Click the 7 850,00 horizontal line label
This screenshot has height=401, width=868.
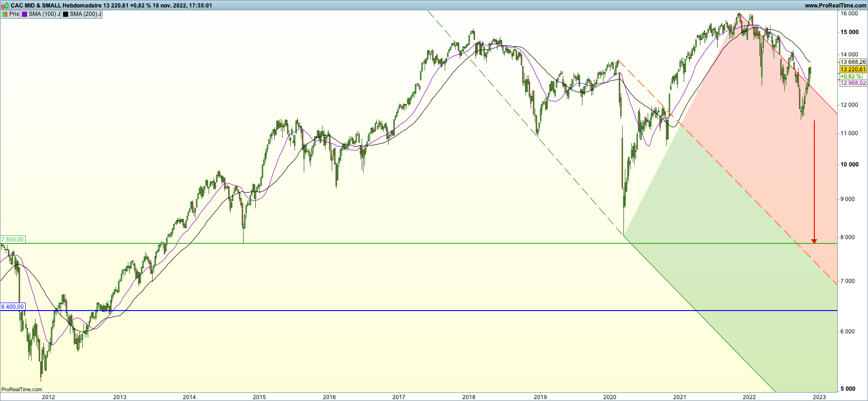[x=13, y=240]
